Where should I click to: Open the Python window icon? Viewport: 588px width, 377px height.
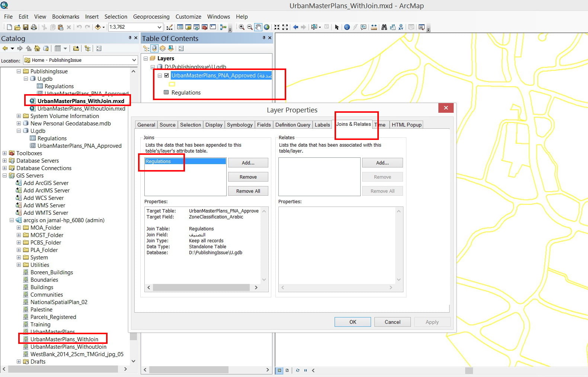(x=213, y=27)
